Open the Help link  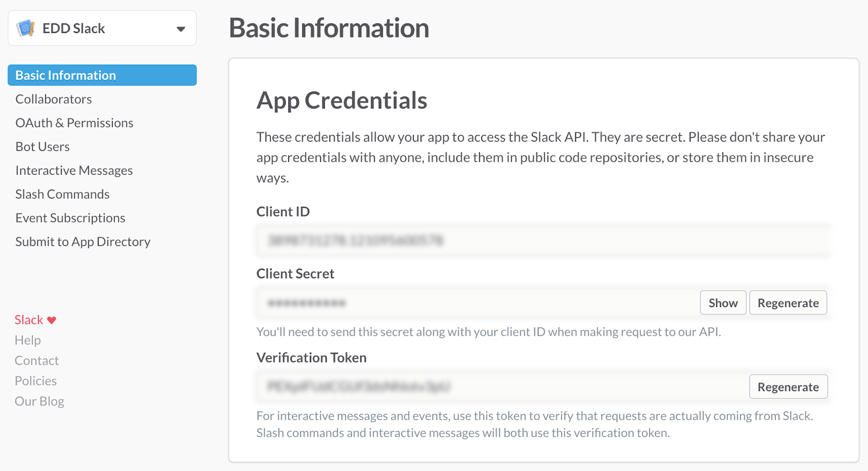point(28,340)
